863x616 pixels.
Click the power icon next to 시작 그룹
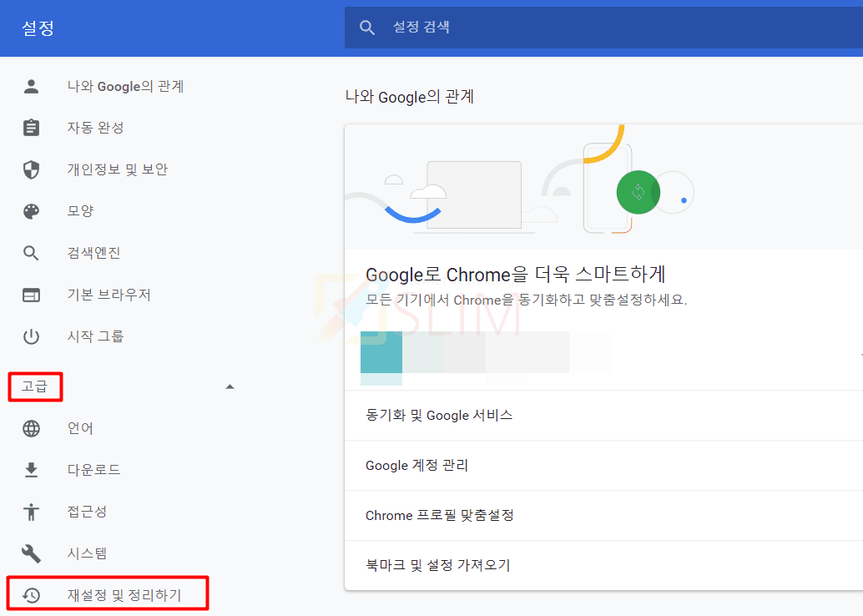[x=32, y=336]
